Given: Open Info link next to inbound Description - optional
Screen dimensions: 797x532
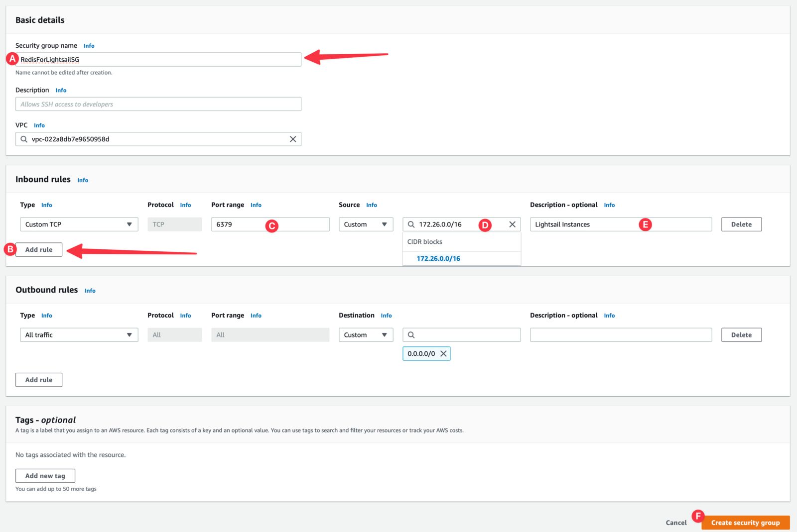Looking at the screenshot, I should click(609, 205).
